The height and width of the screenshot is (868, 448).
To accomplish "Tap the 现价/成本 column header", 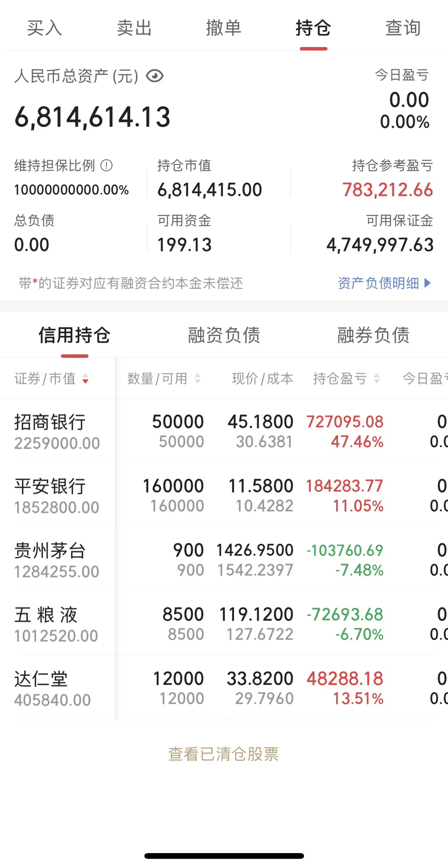I will [x=262, y=379].
